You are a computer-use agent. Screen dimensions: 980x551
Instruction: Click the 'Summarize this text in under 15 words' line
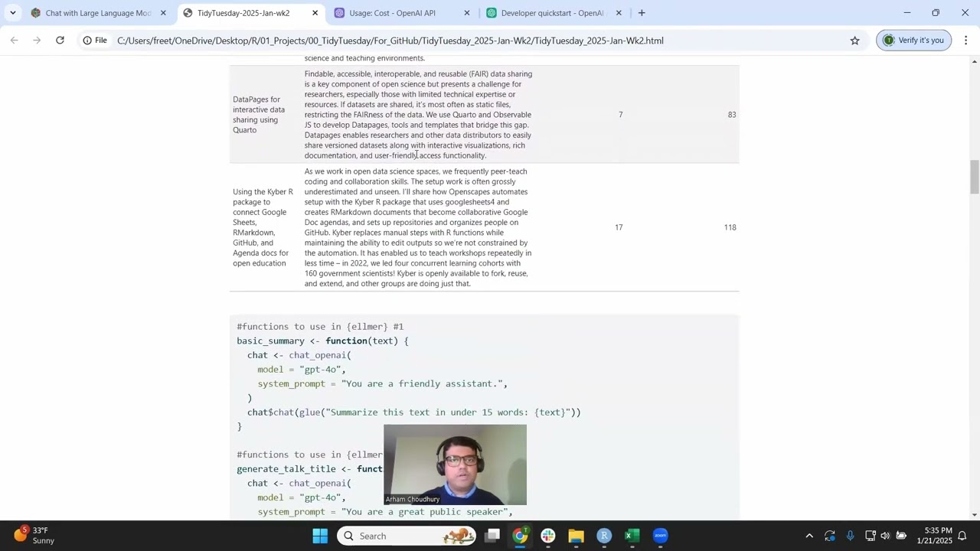[x=413, y=412]
